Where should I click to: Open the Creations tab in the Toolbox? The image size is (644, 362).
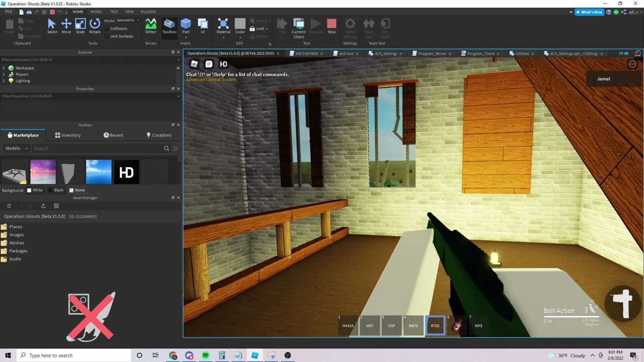click(x=159, y=135)
